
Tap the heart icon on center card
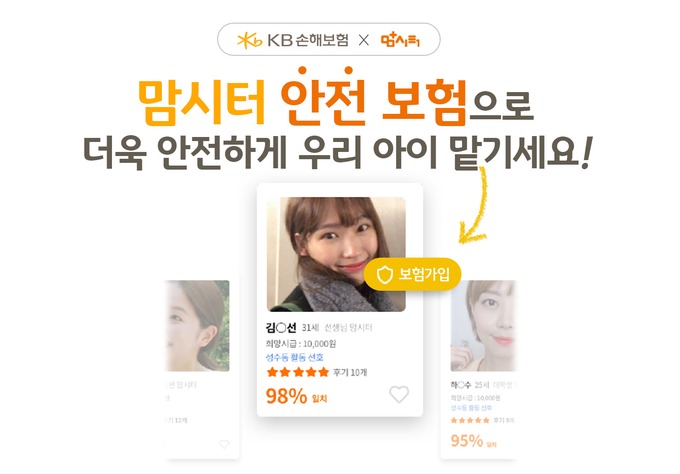point(399,394)
